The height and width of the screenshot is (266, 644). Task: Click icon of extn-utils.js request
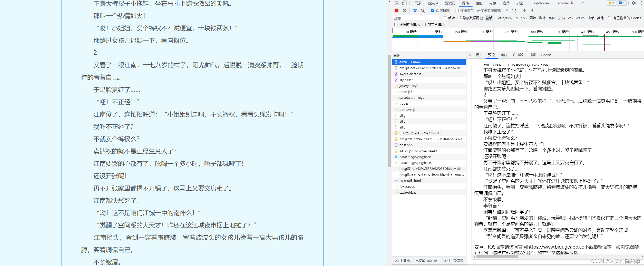(396, 192)
